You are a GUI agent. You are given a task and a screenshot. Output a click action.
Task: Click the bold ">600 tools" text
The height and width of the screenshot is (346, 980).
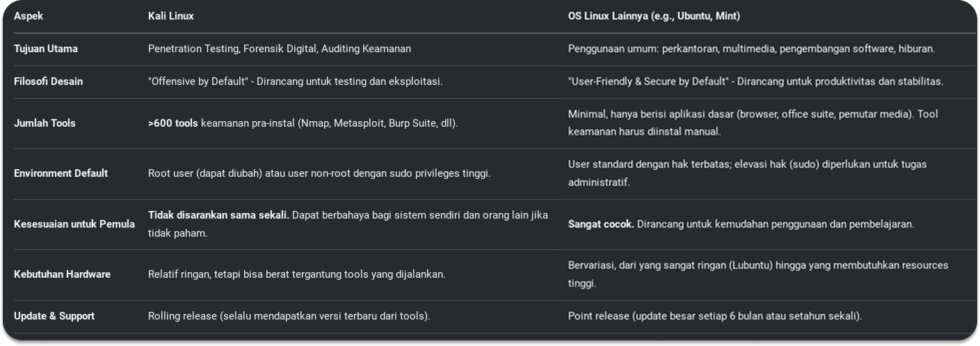[x=173, y=123]
